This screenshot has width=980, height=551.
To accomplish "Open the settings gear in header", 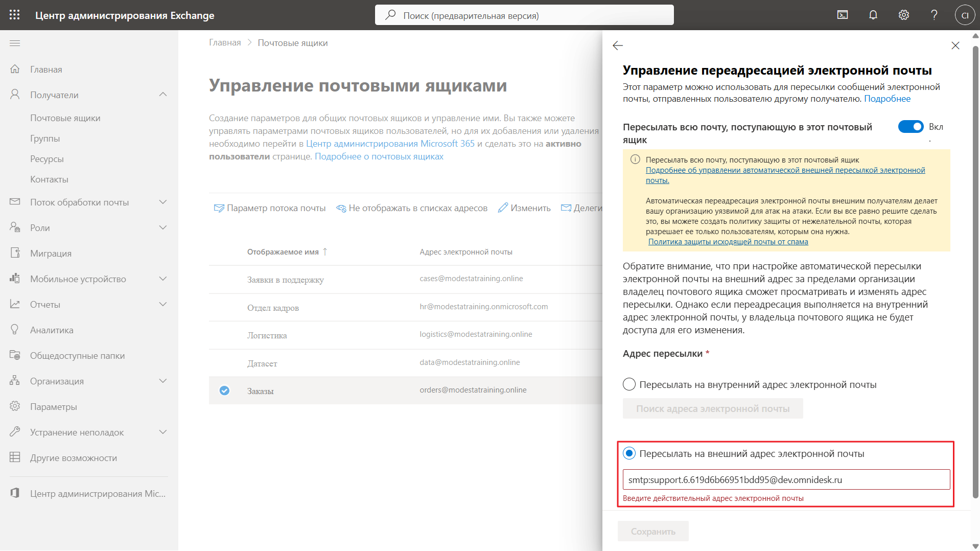I will coord(904,15).
